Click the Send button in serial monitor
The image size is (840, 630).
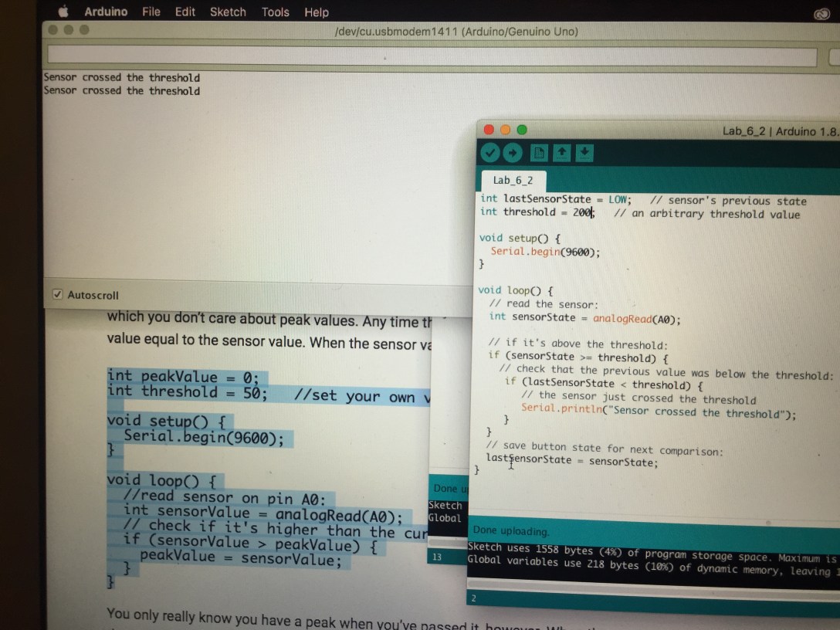[x=831, y=56]
